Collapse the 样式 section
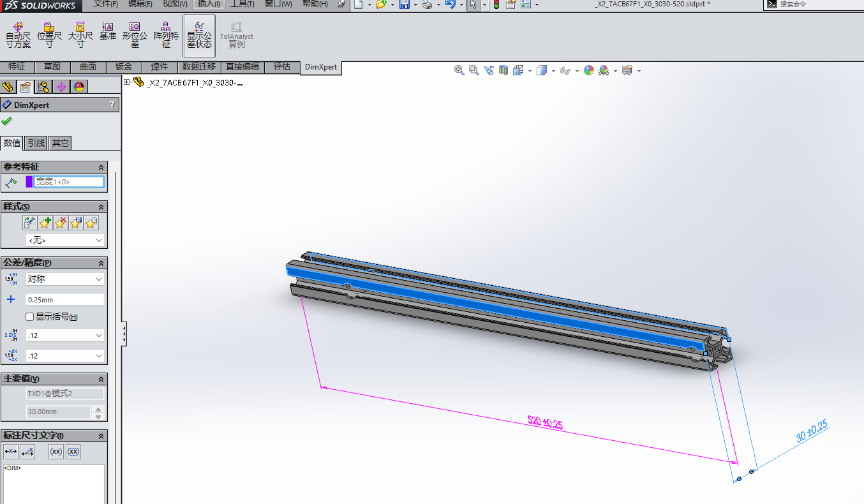 point(101,207)
